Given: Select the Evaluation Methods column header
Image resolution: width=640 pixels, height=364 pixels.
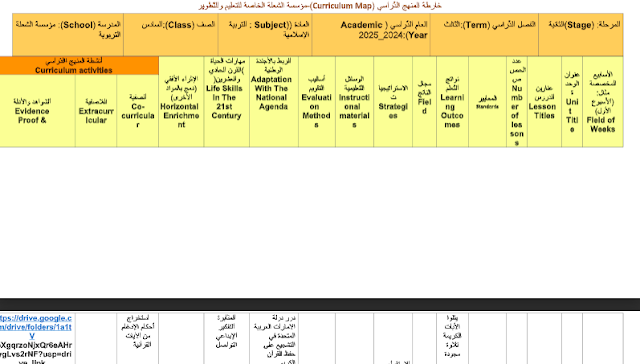Looking at the screenshot, I should pos(317,102).
